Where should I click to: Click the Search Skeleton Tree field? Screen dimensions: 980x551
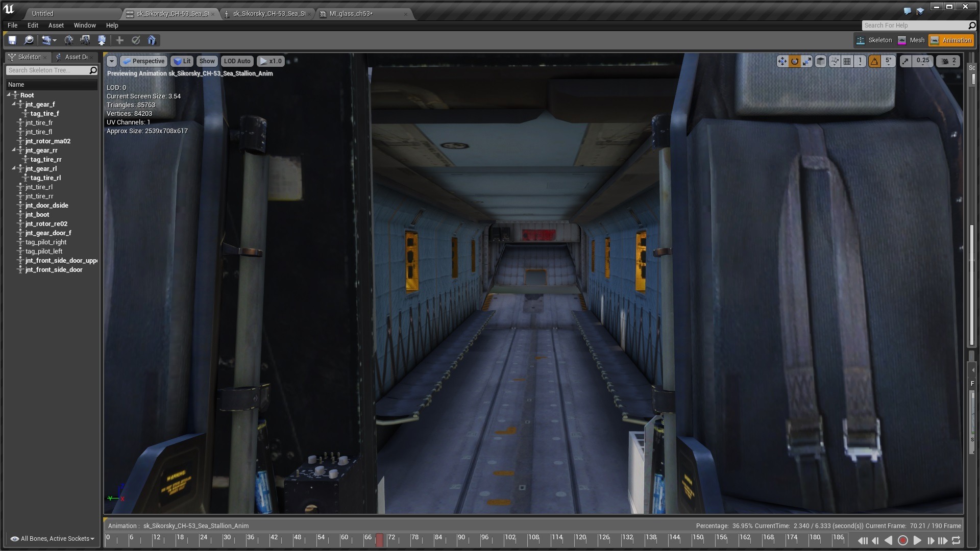point(47,70)
